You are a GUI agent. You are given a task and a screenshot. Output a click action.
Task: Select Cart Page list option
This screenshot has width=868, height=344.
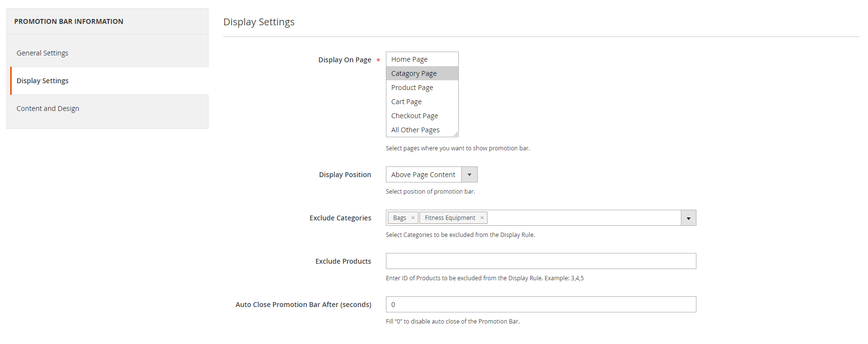422,102
